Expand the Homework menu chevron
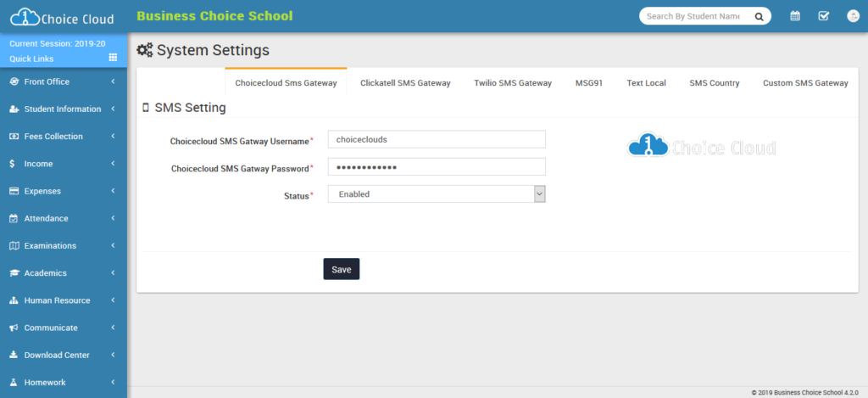Screen dimensions: 868x398 (113, 382)
